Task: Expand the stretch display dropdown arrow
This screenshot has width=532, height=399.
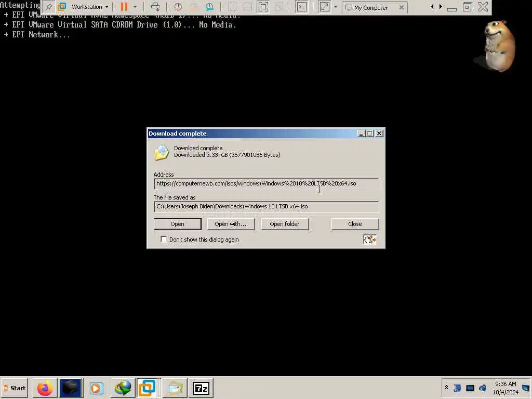Action: point(336,7)
